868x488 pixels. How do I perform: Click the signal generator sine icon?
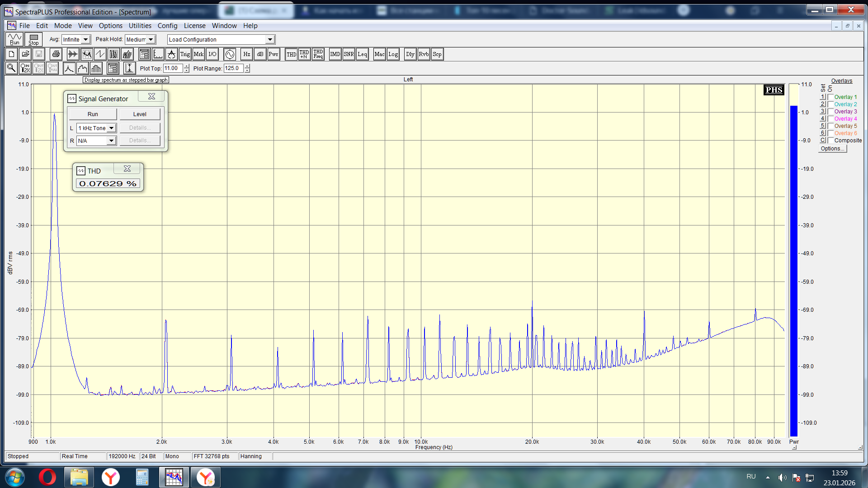click(x=230, y=54)
